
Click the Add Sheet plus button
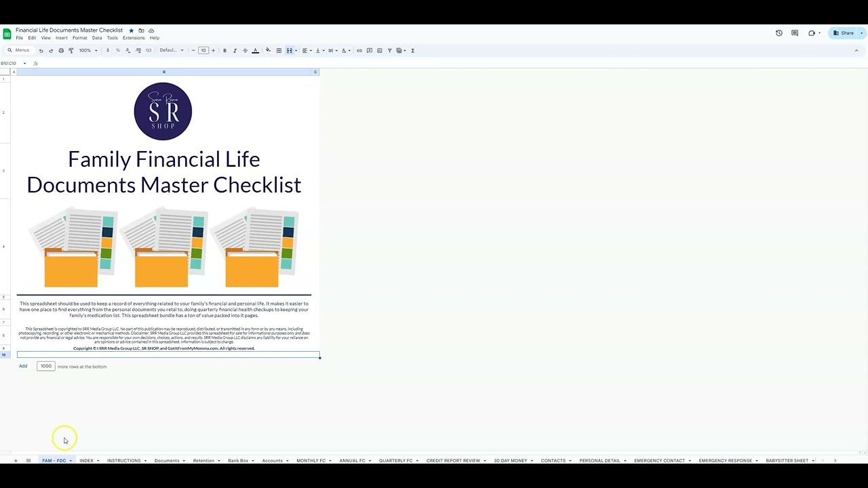click(x=16, y=461)
